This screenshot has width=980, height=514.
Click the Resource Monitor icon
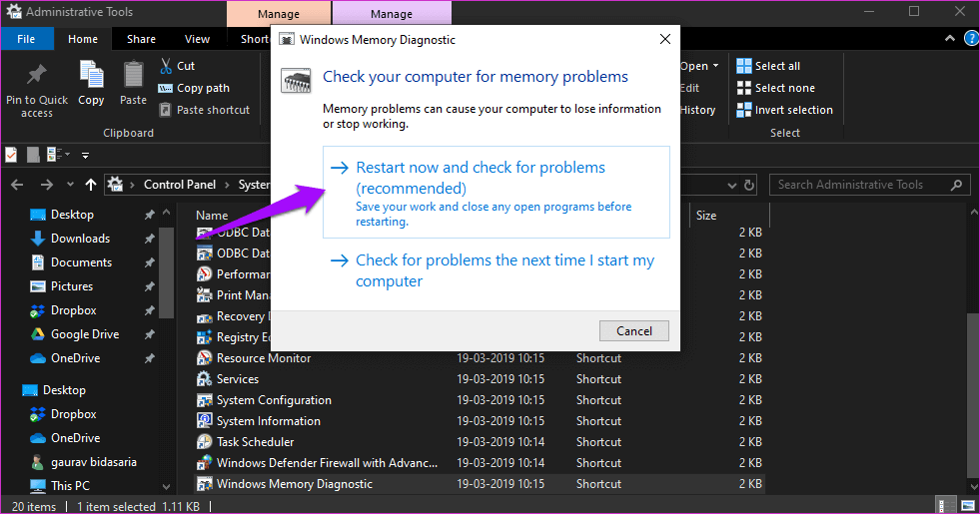click(205, 358)
